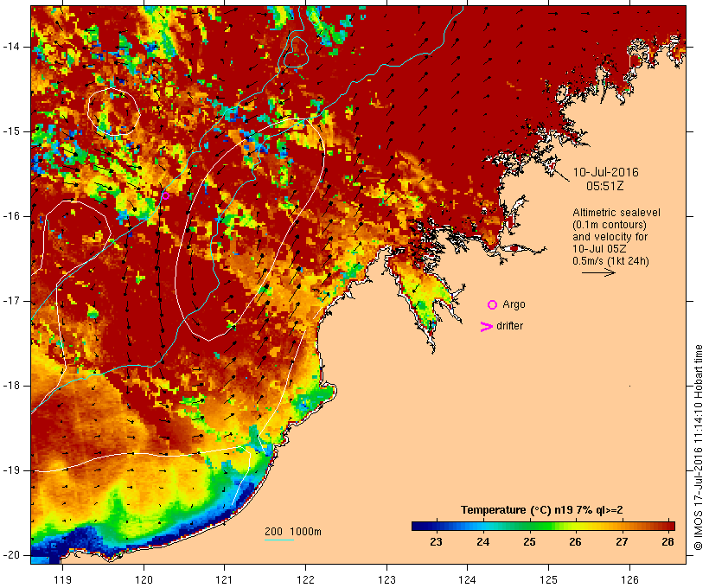
Task: Click the colorbar tick label '24'
Action: coord(483,542)
